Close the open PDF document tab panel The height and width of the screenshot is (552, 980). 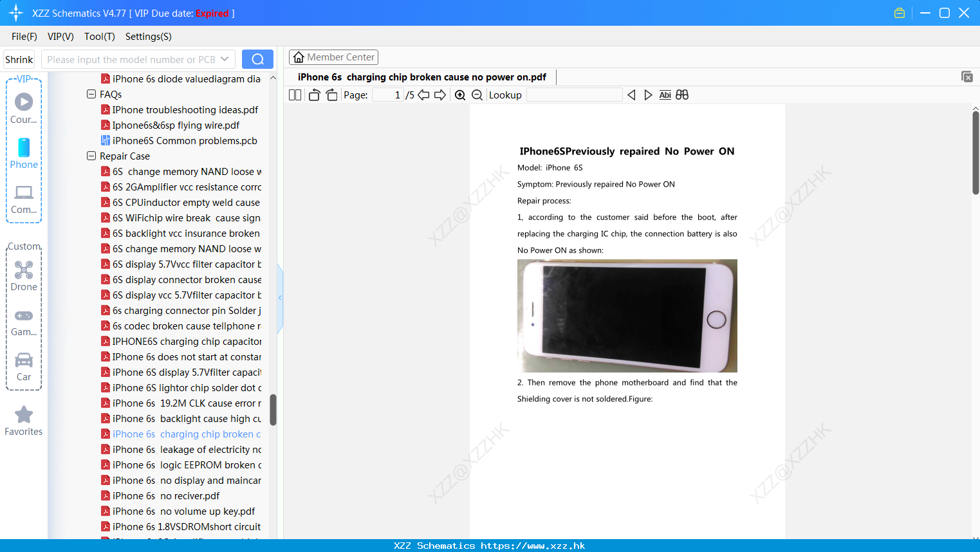(x=967, y=77)
